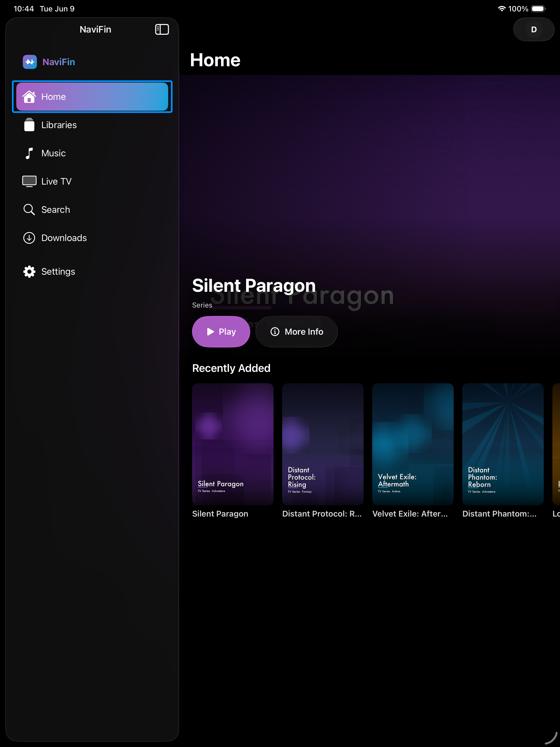This screenshot has width=560, height=747.
Task: Click the 'Distant Protocol: R...' caption
Action: click(x=322, y=514)
